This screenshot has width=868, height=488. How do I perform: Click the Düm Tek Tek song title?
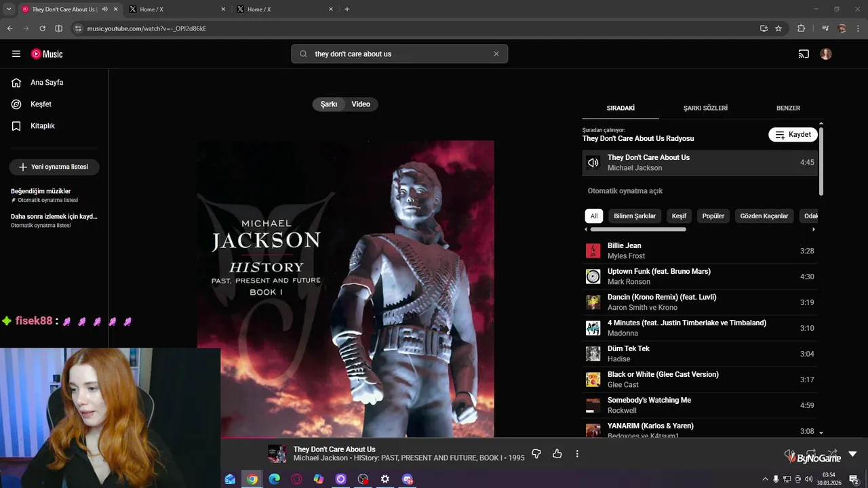click(629, 349)
